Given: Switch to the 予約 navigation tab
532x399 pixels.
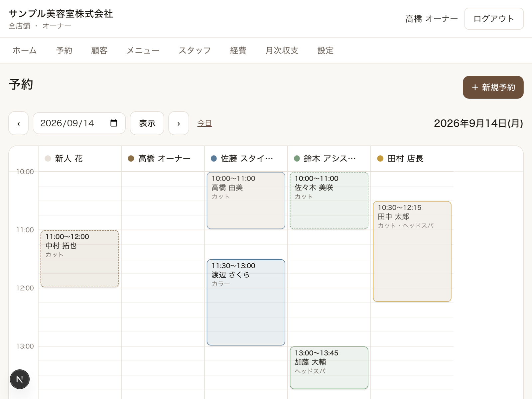Looking at the screenshot, I should (64, 51).
